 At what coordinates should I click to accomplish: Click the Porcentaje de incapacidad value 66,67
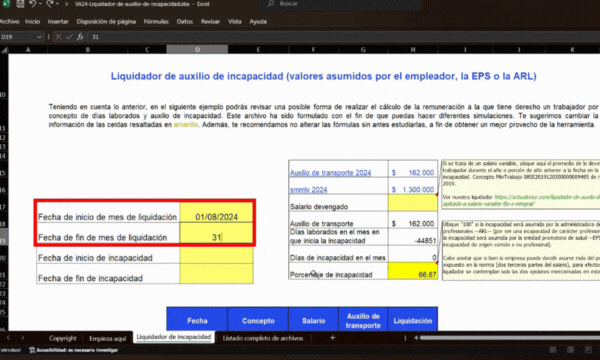(412, 271)
